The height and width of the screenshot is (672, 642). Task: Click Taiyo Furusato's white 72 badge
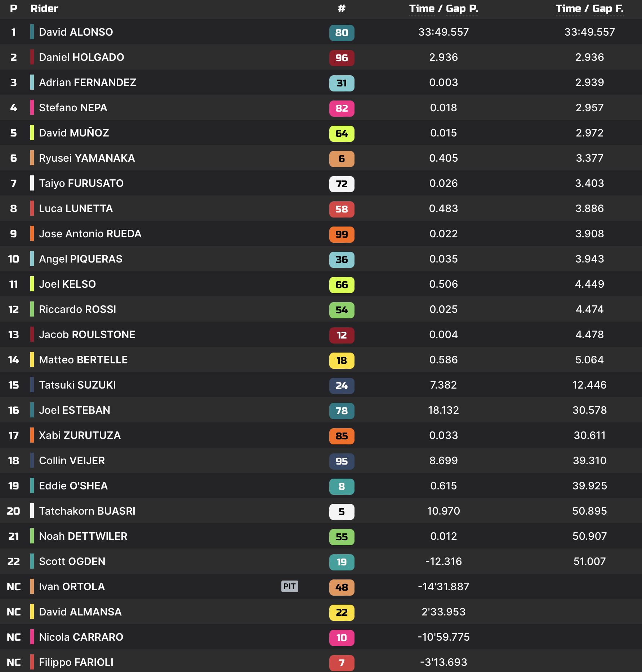[x=342, y=184]
